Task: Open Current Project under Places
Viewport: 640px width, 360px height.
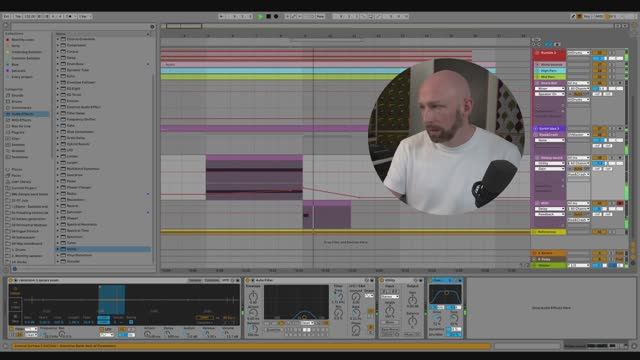Action: 24,188
